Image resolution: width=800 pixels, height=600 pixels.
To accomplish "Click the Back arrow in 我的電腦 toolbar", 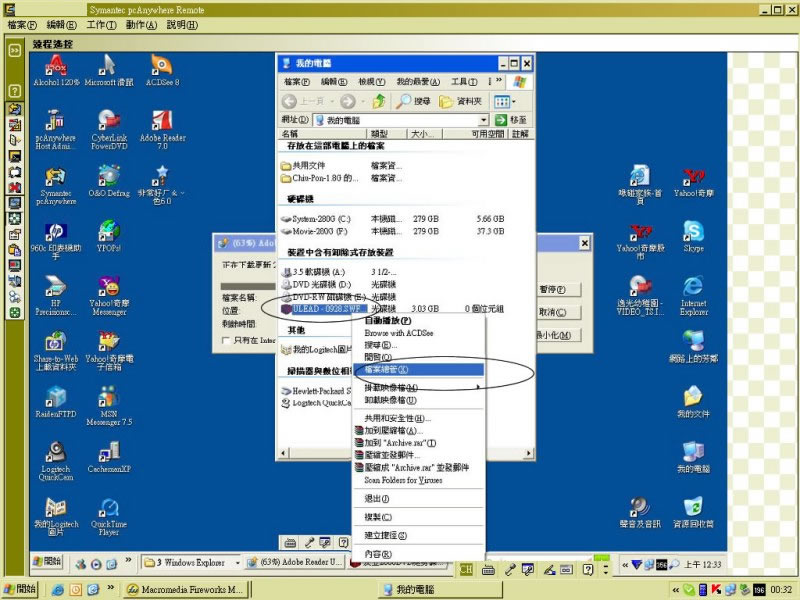I will coord(289,101).
